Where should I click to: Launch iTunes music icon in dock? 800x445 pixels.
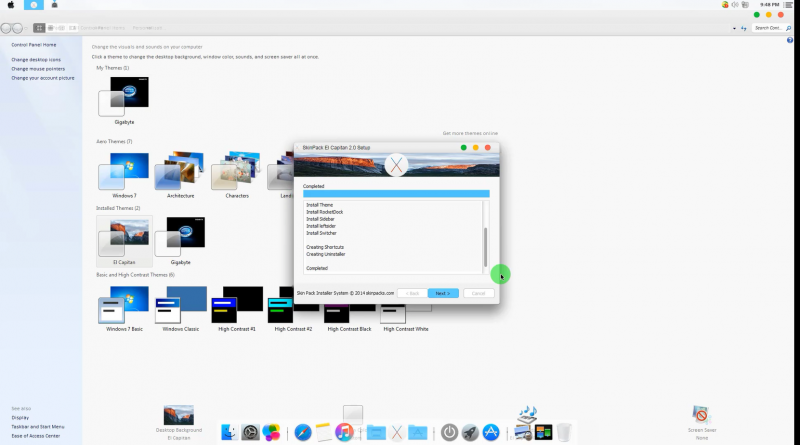click(x=344, y=432)
